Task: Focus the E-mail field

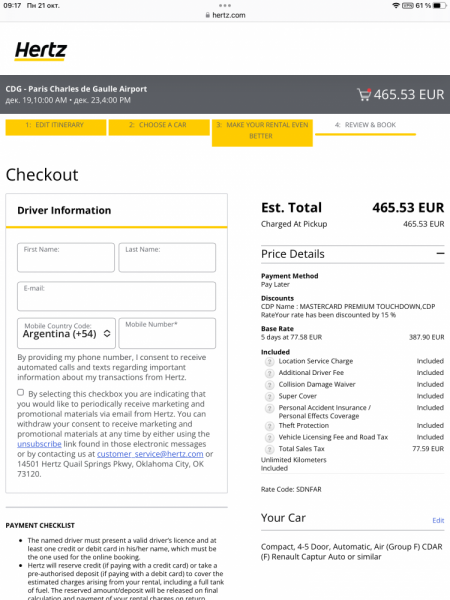Action: pos(116,296)
